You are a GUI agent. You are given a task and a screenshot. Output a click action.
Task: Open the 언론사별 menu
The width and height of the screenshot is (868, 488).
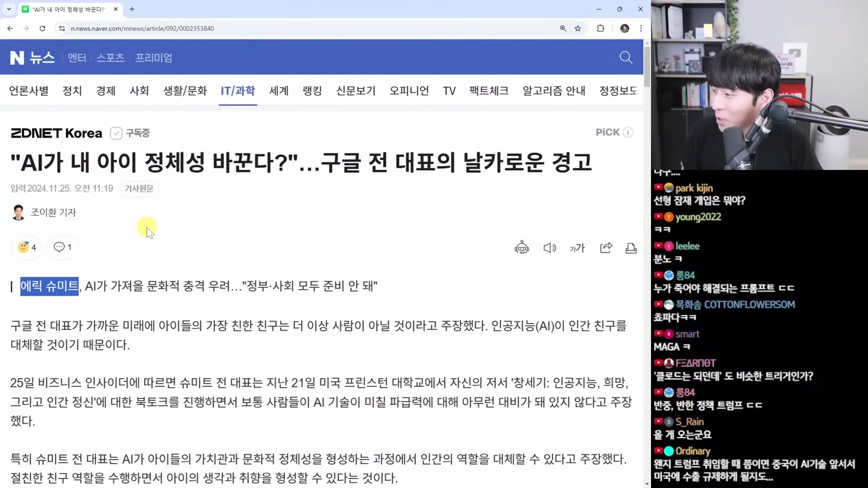click(x=28, y=91)
